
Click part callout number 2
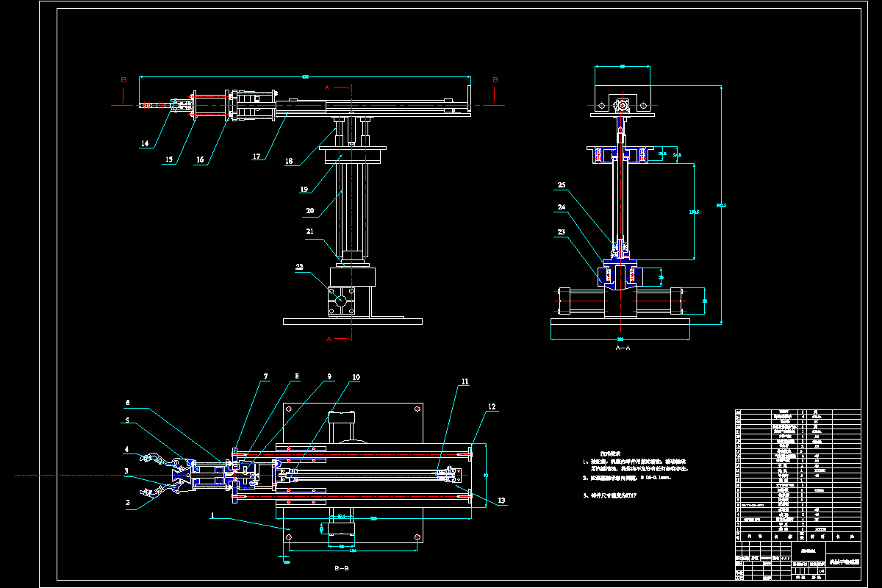point(127,503)
